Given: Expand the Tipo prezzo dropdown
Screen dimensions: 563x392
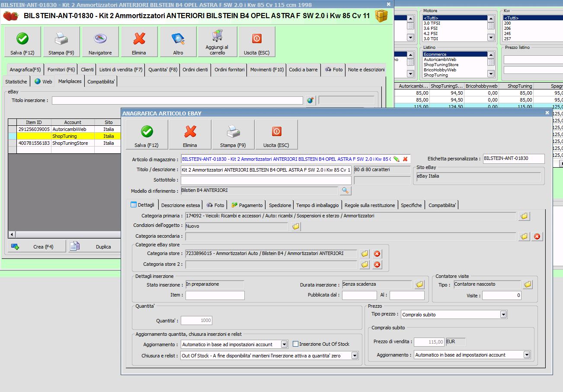Looking at the screenshot, I should [x=503, y=315].
